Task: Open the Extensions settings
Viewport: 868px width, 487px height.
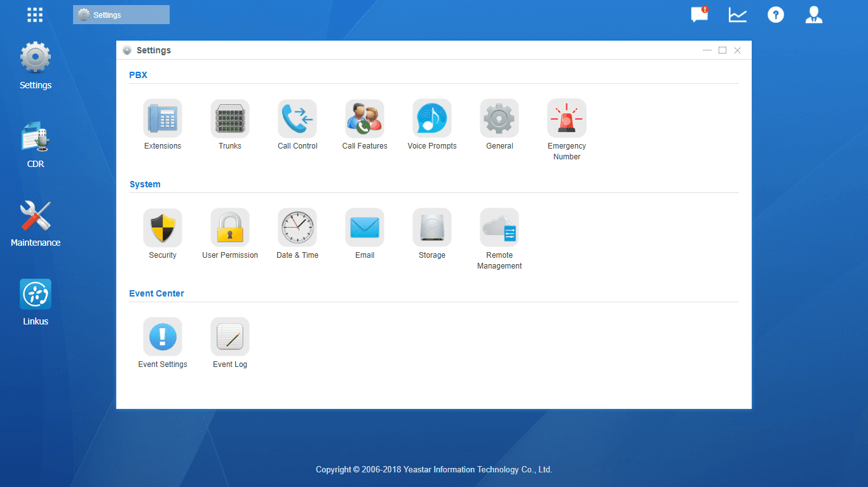Action: click(163, 124)
